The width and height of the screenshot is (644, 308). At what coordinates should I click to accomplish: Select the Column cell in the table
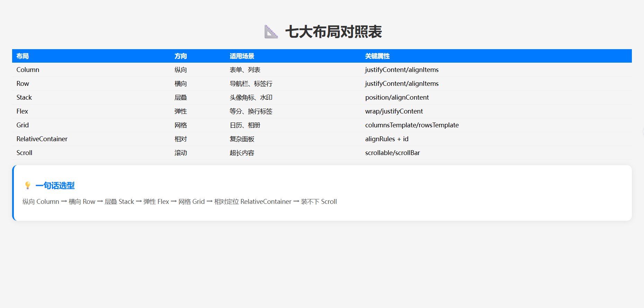tap(28, 70)
